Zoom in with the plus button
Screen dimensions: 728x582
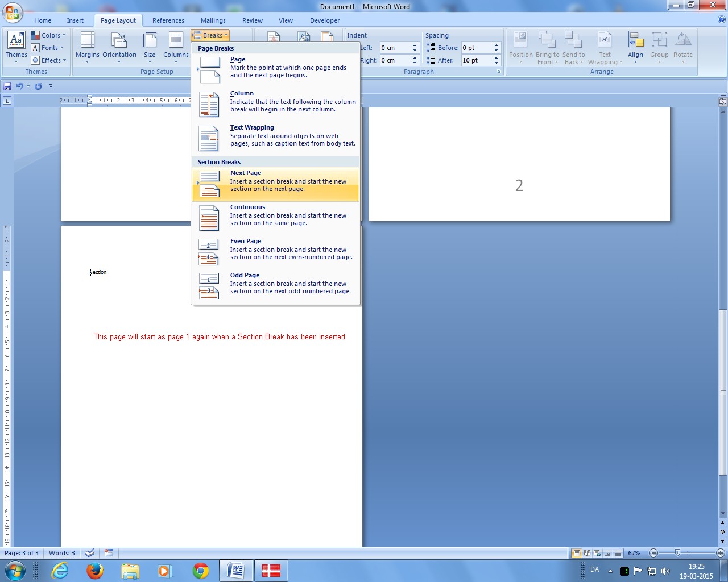coord(721,553)
